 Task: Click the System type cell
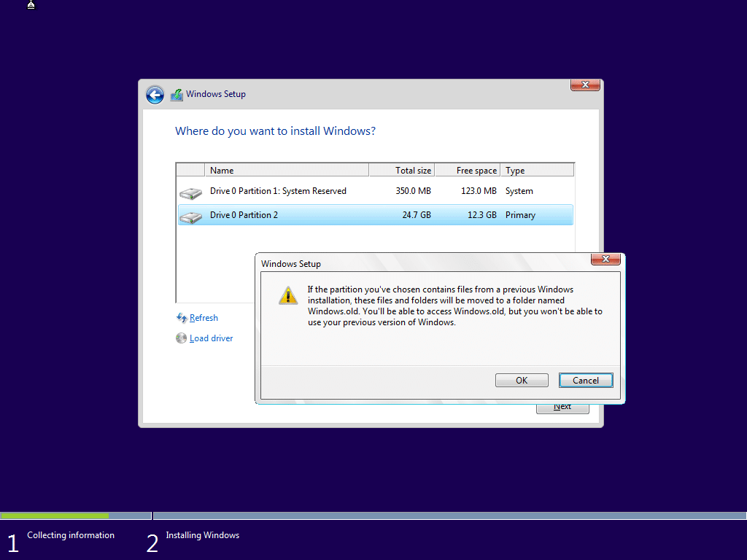tap(519, 191)
